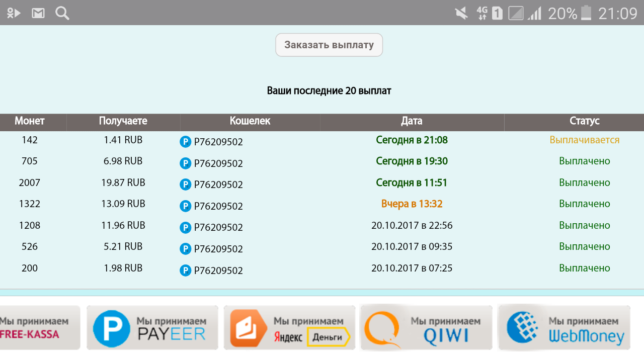The width and height of the screenshot is (644, 362).
Task: Click Payeer icon in 1.98 RUB row
Action: click(186, 270)
